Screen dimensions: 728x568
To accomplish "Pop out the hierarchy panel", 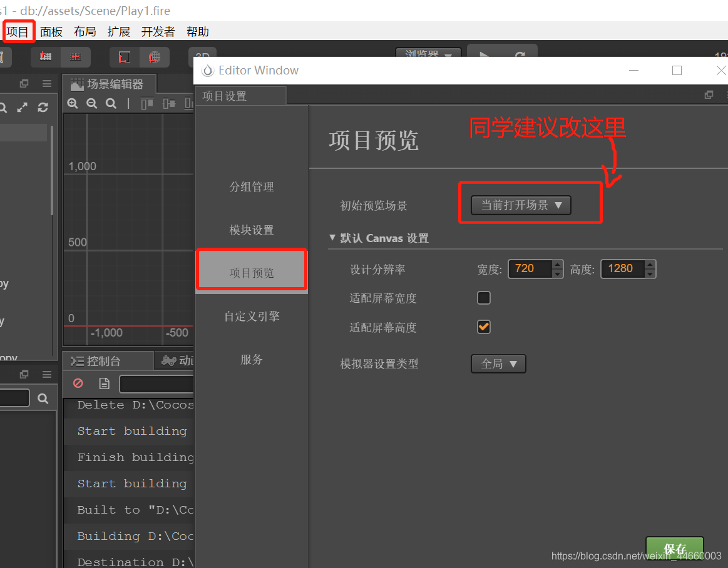I will click(x=24, y=84).
